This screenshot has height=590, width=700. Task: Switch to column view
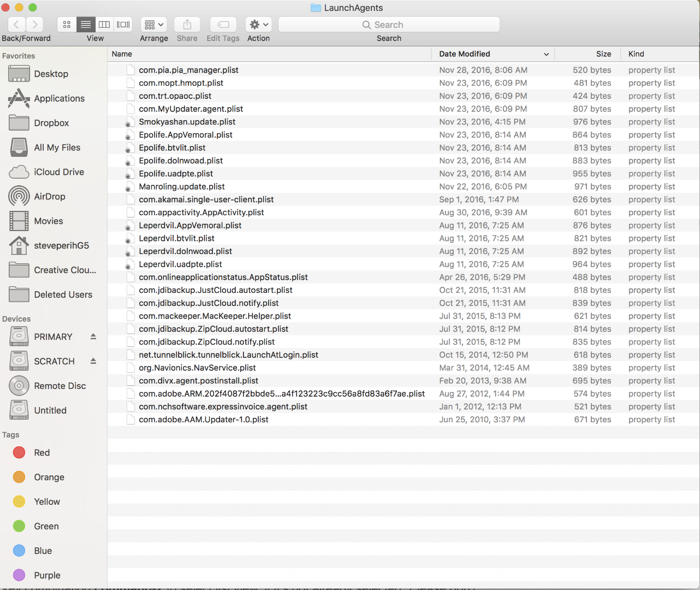tap(104, 24)
